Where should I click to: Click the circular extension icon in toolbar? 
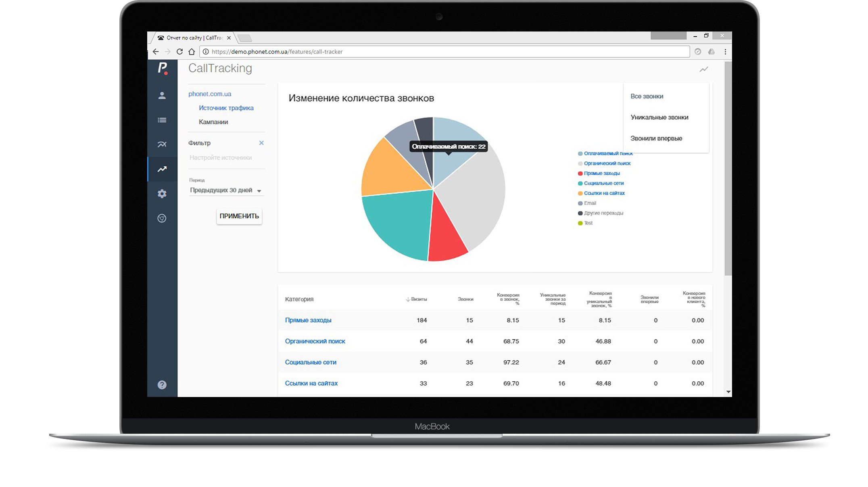(698, 52)
